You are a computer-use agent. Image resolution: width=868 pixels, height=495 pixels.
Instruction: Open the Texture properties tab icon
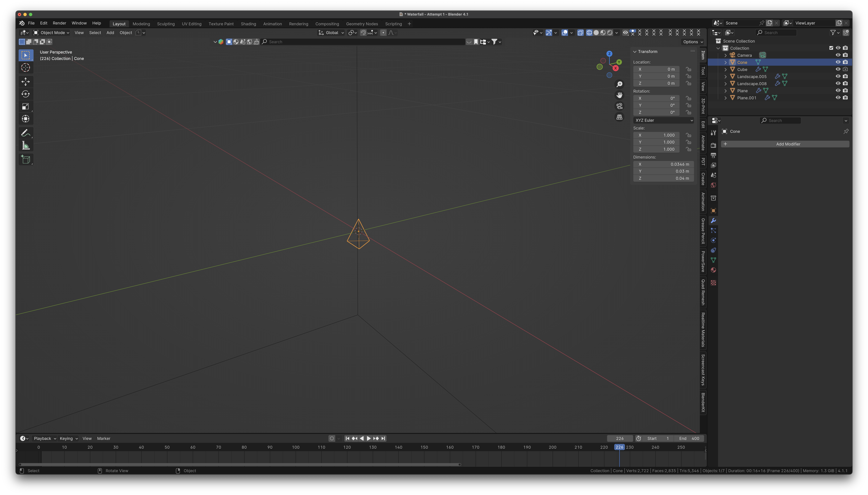coord(713,283)
